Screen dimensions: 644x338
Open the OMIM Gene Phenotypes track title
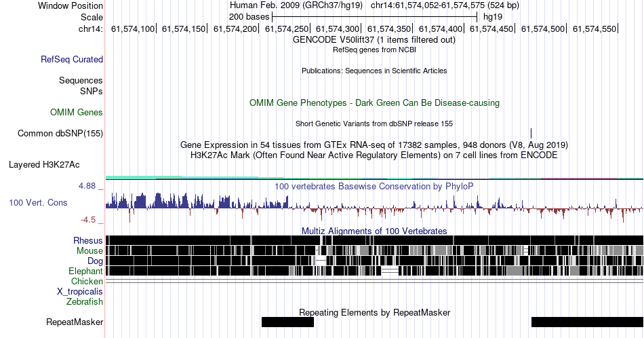click(x=374, y=102)
